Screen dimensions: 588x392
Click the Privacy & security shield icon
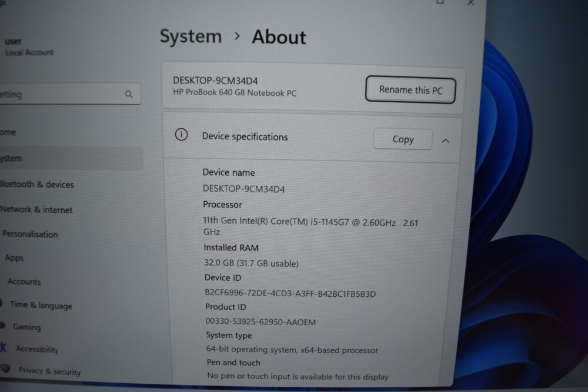point(5,368)
